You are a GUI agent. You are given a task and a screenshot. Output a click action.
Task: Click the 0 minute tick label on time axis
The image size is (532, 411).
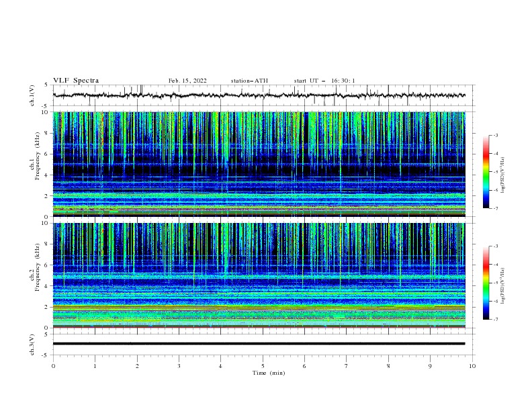tap(53, 366)
